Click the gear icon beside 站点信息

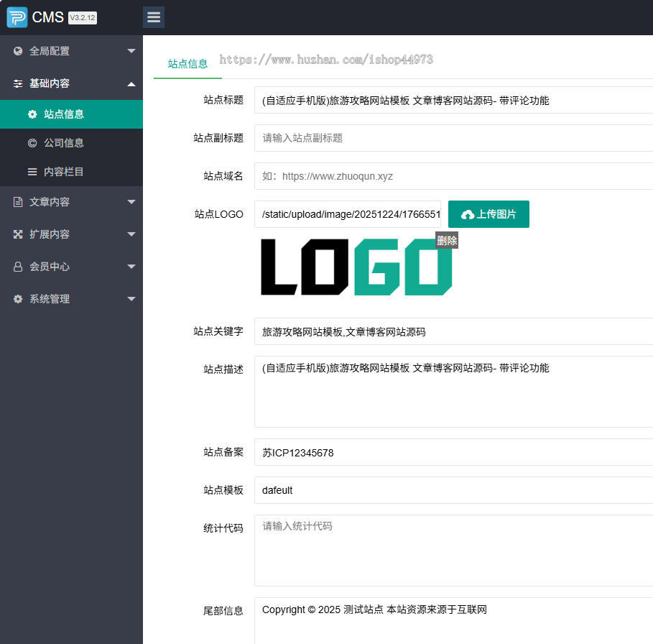[32, 114]
